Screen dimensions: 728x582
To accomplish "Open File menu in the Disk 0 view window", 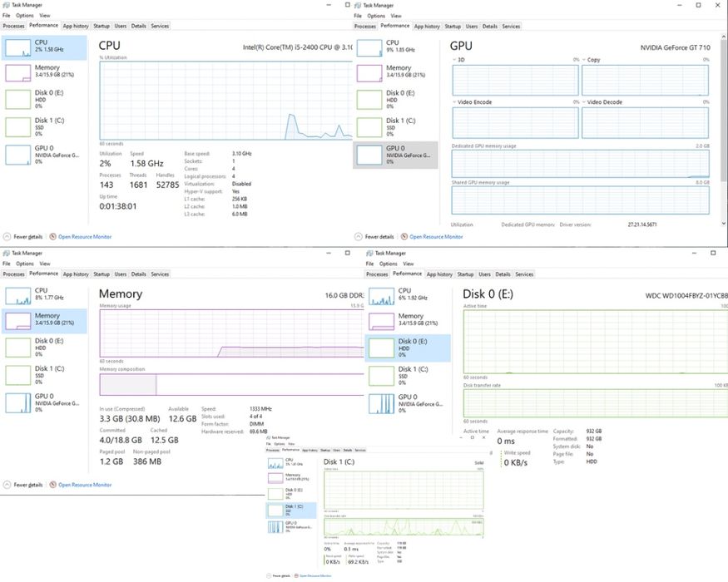I will 369,264.
